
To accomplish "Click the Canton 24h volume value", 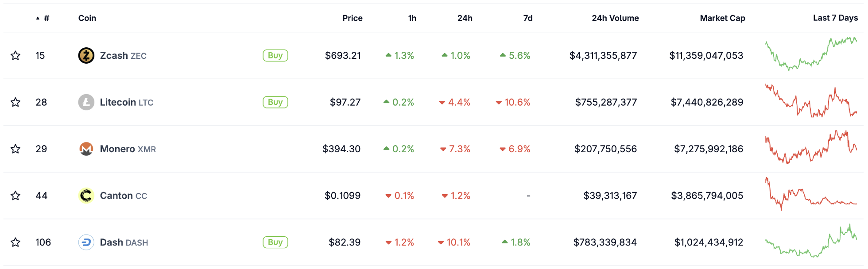I will [x=610, y=196].
